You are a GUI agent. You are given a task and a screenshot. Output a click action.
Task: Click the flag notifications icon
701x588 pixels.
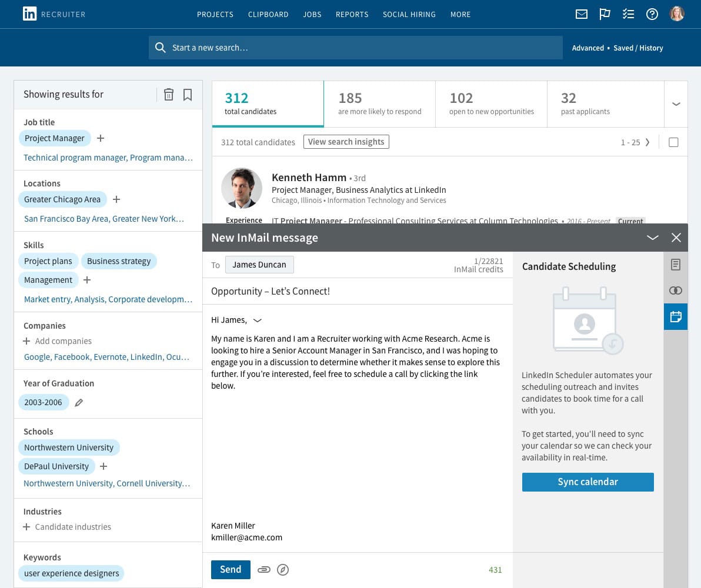(x=605, y=14)
